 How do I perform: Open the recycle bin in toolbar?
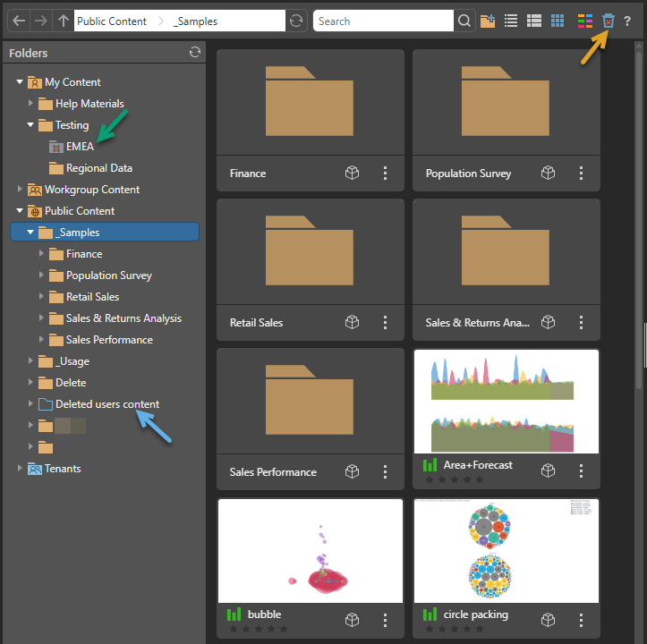click(x=609, y=21)
